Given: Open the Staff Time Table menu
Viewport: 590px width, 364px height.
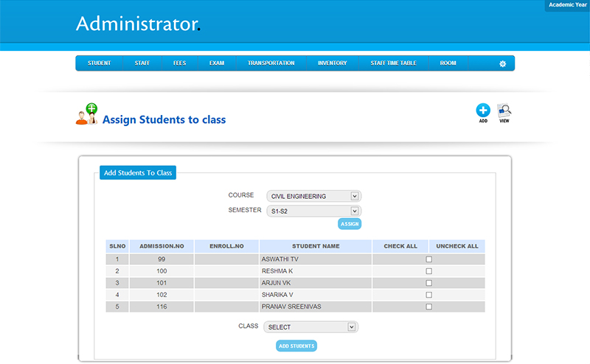Looking at the screenshot, I should (x=393, y=63).
